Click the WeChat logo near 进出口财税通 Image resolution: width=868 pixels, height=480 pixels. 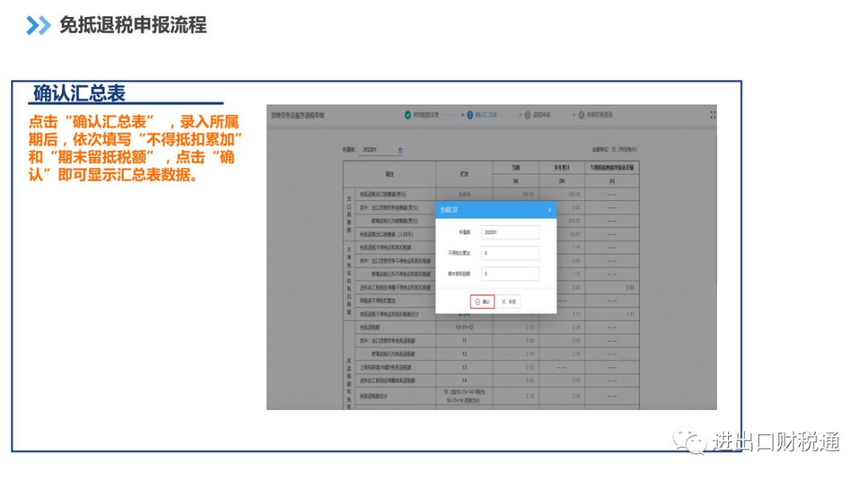690,441
